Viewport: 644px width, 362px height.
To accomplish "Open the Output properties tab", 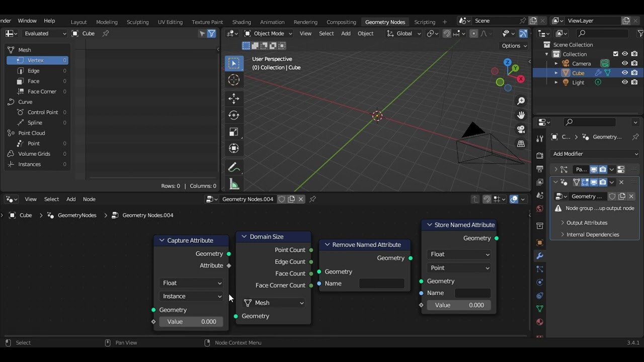I will (x=540, y=169).
